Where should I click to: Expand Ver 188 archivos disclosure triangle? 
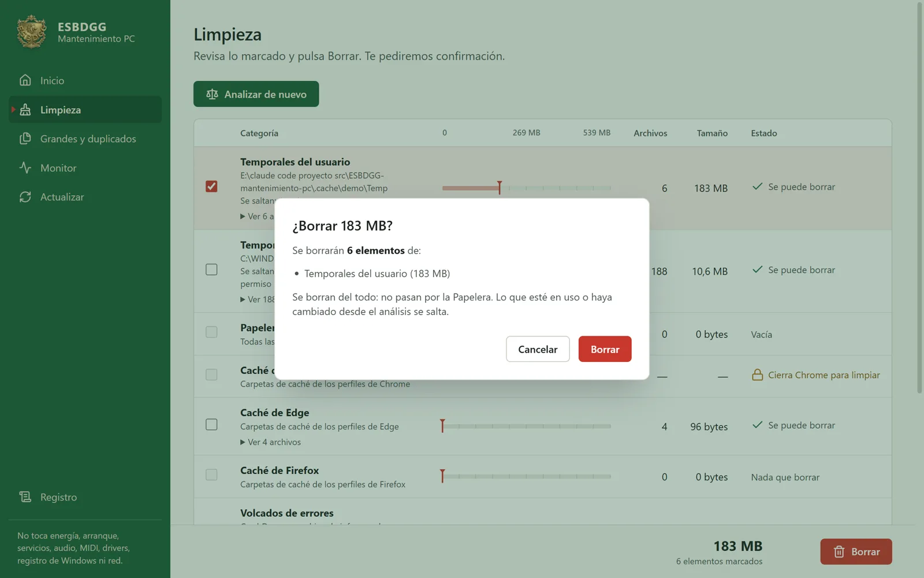243,299
